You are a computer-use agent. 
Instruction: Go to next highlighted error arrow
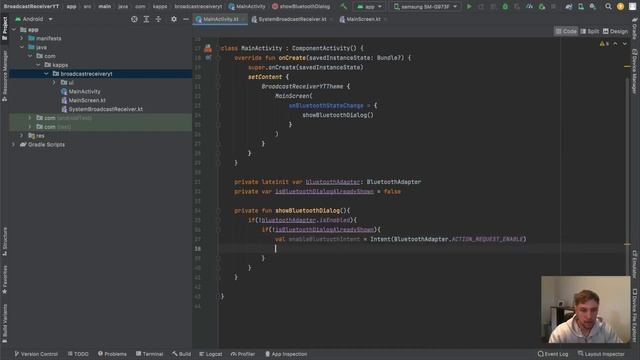(x=624, y=44)
